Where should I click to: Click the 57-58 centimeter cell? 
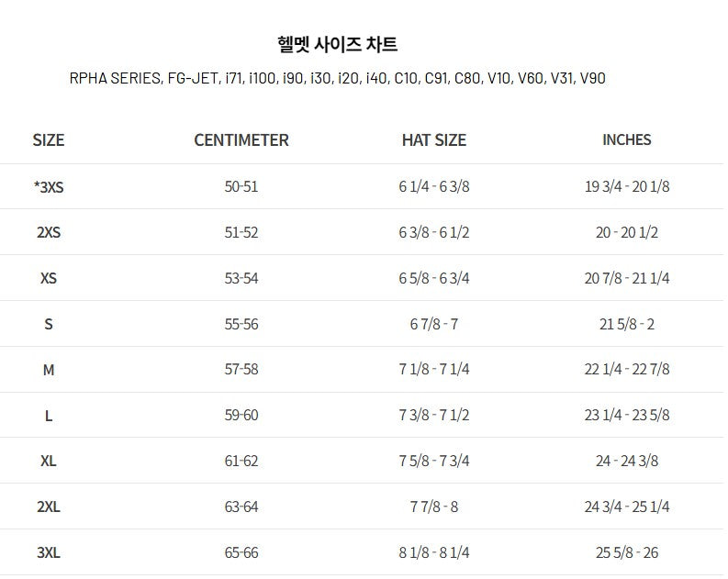click(241, 370)
